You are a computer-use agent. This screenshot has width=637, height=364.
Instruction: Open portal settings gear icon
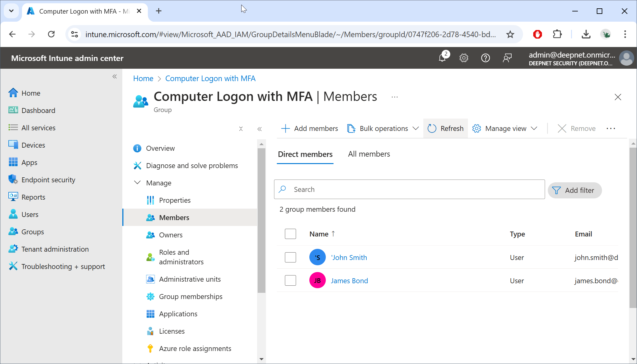tap(464, 58)
